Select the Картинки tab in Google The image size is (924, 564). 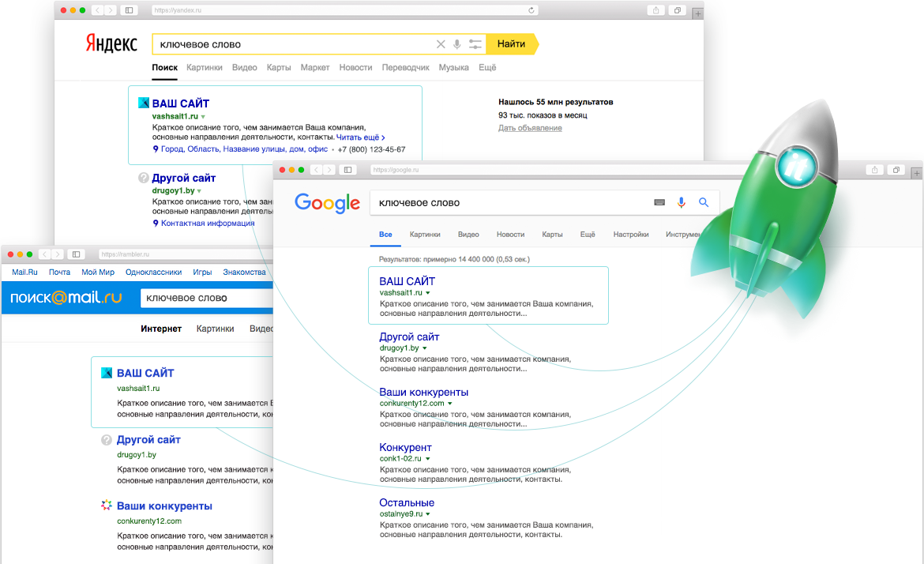coord(425,234)
